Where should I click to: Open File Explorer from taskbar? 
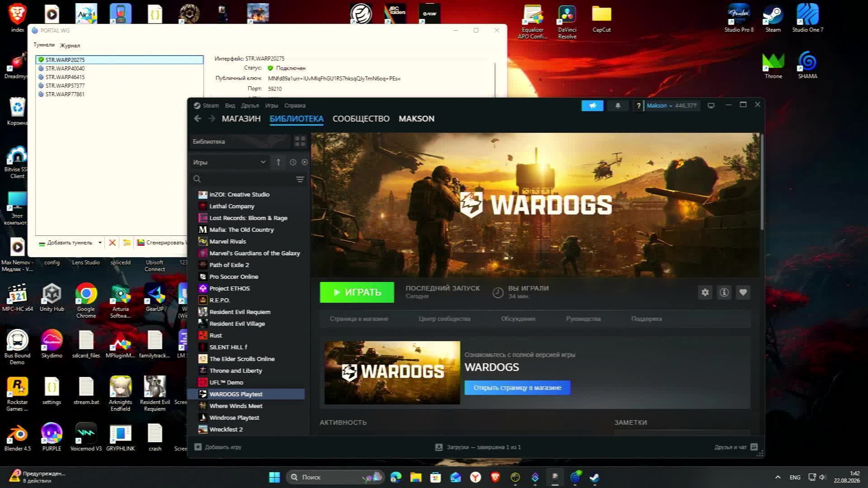pyautogui.click(x=416, y=477)
